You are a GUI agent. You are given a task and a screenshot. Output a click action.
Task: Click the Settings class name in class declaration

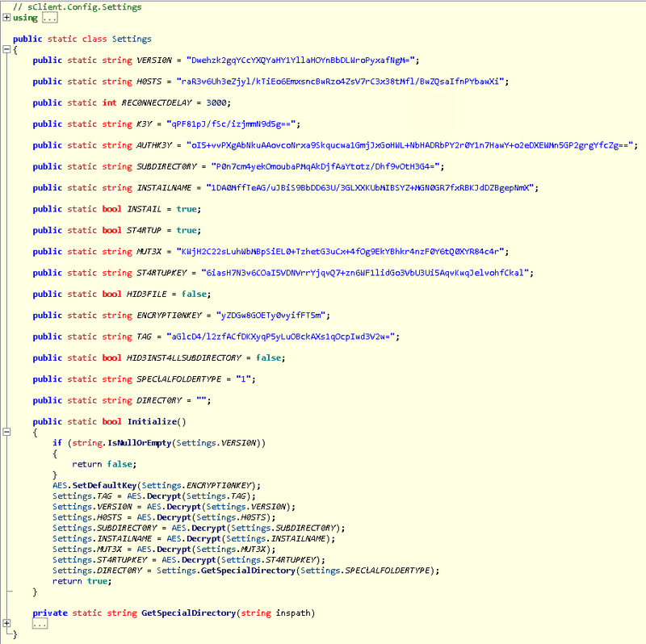tap(132, 39)
